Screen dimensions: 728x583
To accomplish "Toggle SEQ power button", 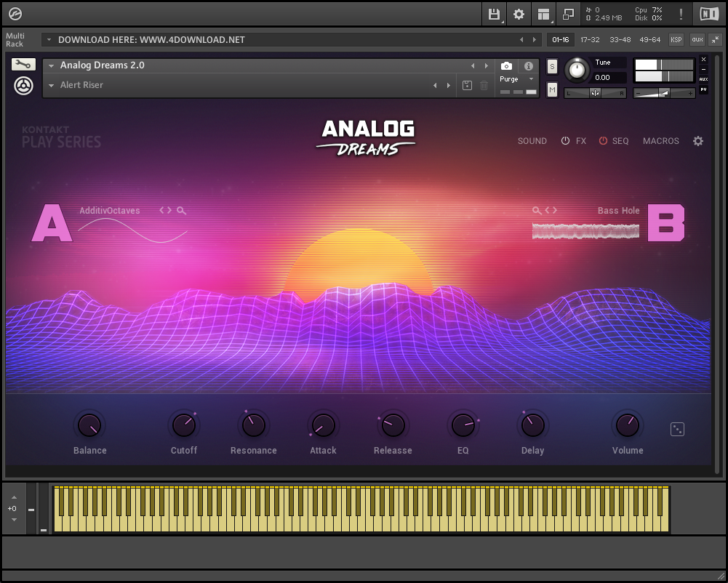I will tap(603, 140).
